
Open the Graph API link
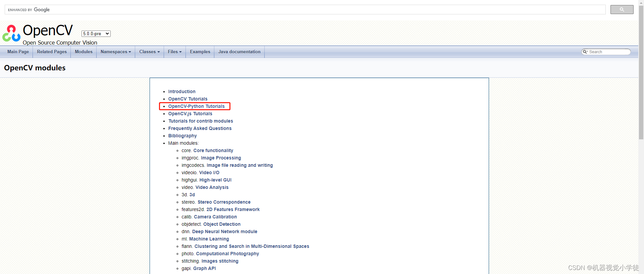(x=205, y=268)
